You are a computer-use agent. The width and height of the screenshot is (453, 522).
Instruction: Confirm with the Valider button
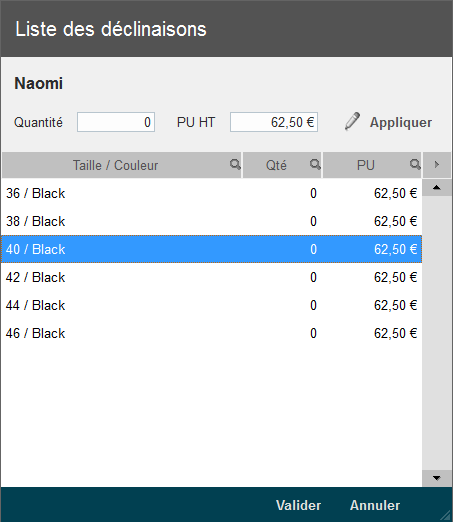(298, 505)
